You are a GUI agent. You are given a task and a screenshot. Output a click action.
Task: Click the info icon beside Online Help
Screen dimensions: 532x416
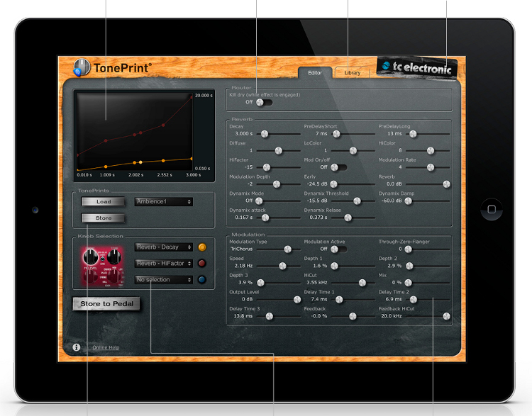click(x=77, y=347)
